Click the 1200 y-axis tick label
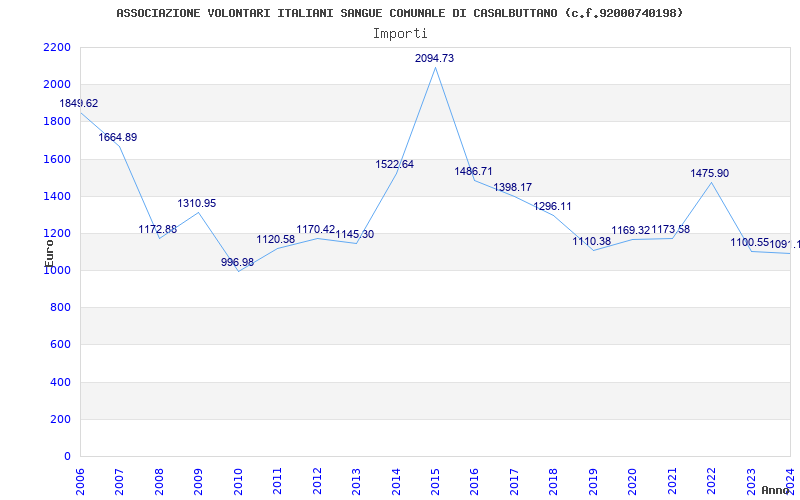This screenshot has width=800, height=500. click(57, 234)
